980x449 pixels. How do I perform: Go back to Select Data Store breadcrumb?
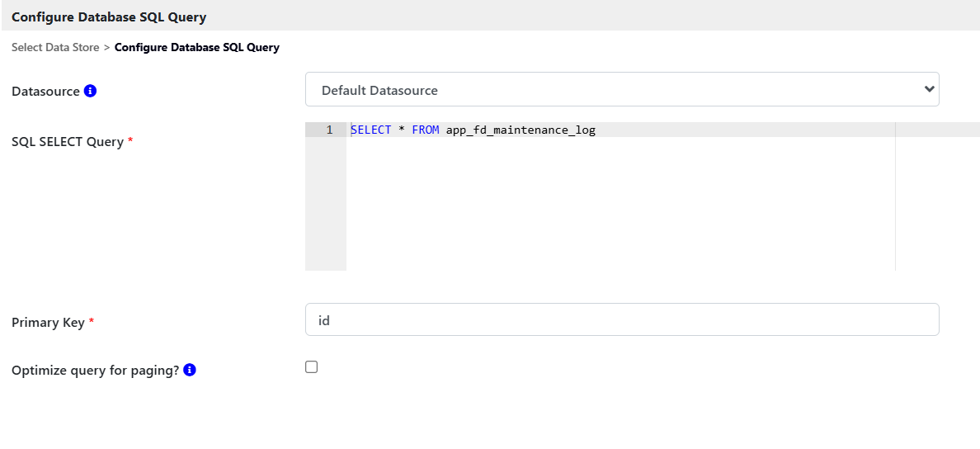coord(55,47)
